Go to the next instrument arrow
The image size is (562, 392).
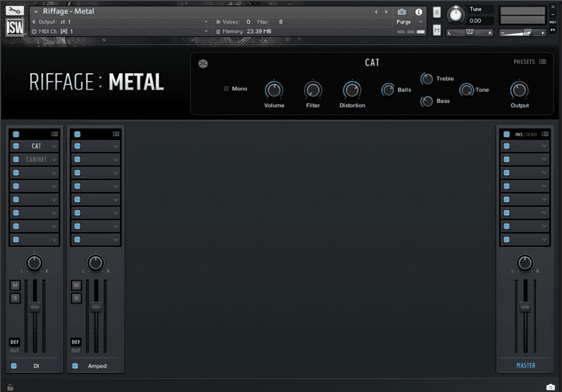(x=387, y=12)
